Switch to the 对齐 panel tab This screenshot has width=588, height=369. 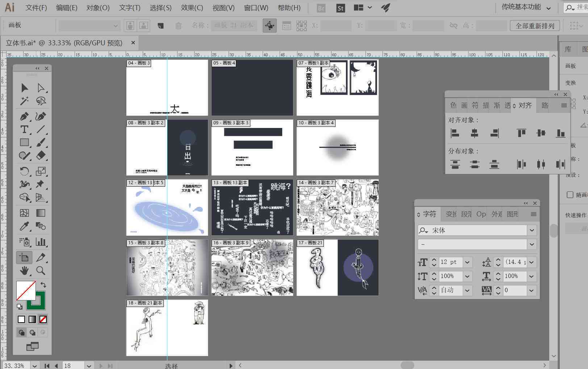tap(523, 105)
